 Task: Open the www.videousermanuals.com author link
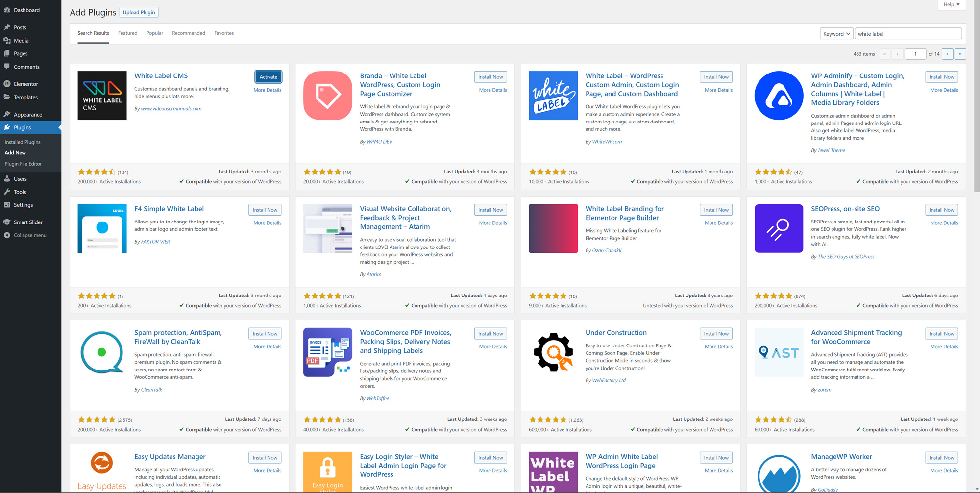coord(171,109)
